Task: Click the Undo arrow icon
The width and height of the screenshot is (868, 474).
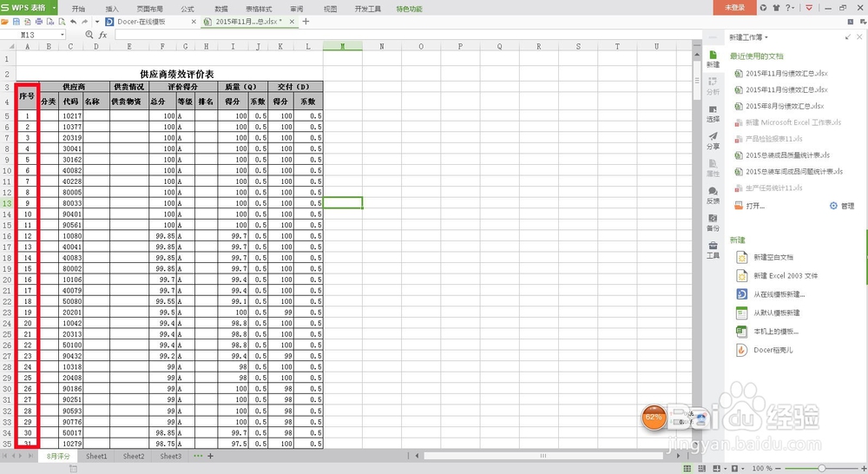Action: tap(73, 22)
